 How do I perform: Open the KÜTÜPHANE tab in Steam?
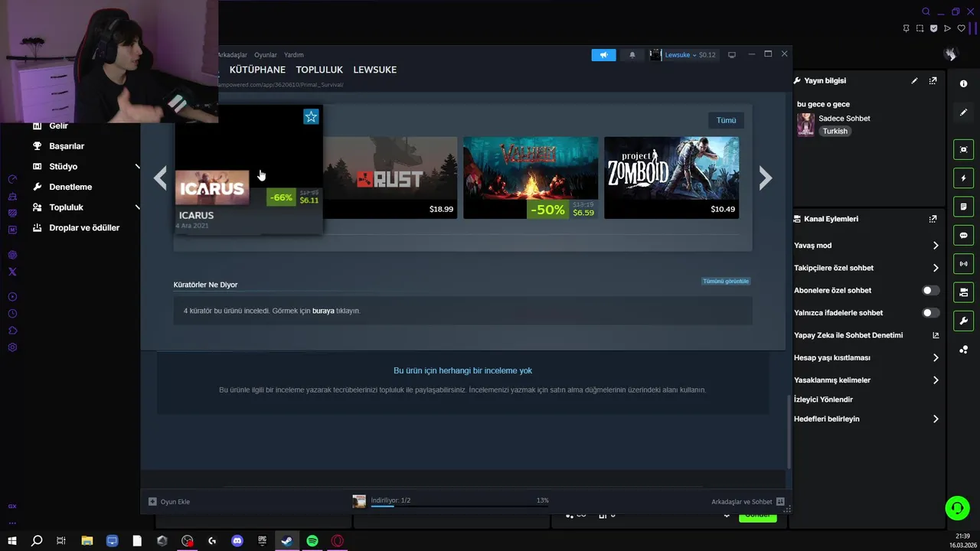(x=257, y=70)
